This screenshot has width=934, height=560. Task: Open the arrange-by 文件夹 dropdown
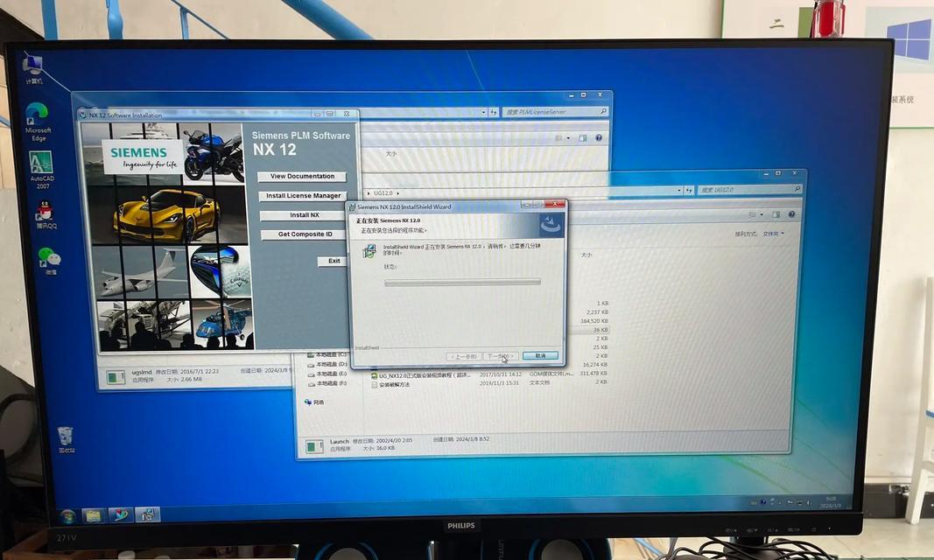pyautogui.click(x=773, y=234)
